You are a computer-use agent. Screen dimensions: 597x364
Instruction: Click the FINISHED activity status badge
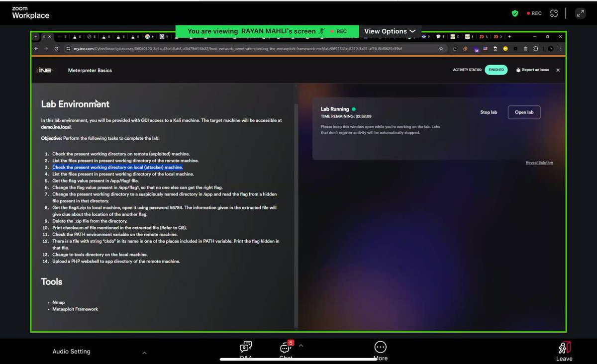coord(496,70)
